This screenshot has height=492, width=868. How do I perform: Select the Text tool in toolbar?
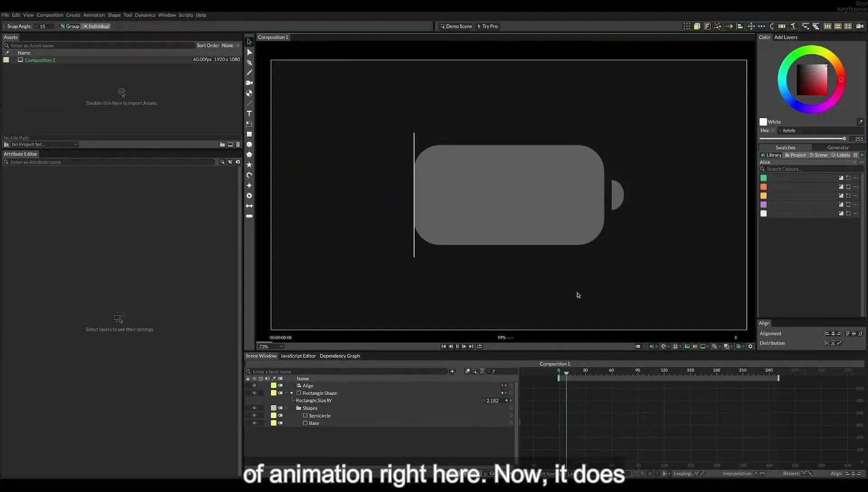249,114
